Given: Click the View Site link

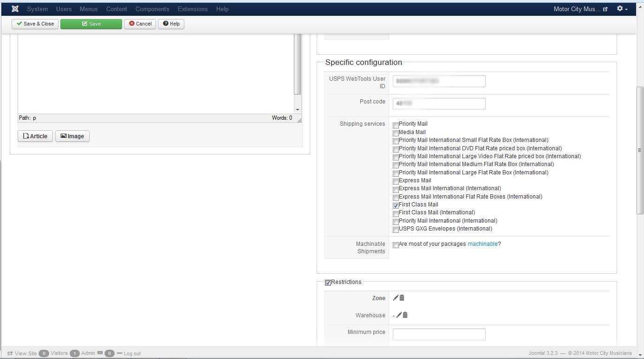Looking at the screenshot, I should (22, 353).
